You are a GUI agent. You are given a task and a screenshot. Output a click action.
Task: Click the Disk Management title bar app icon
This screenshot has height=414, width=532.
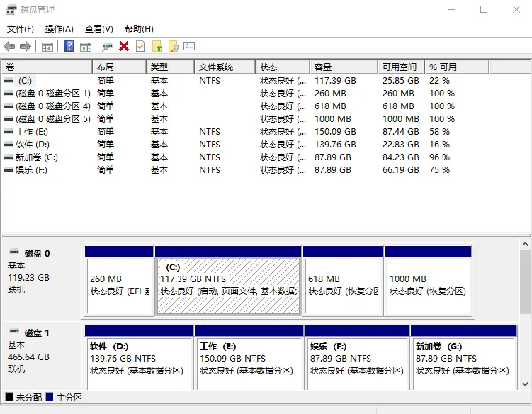[x=11, y=9]
